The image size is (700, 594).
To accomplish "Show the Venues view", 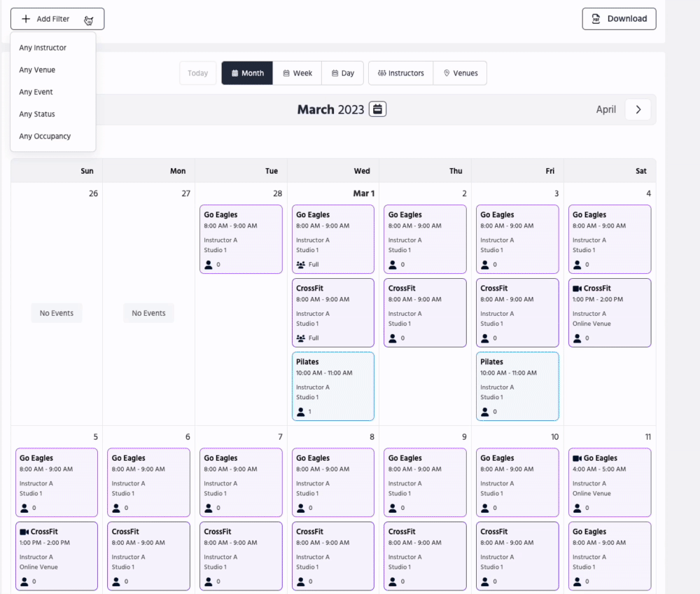I will click(460, 73).
